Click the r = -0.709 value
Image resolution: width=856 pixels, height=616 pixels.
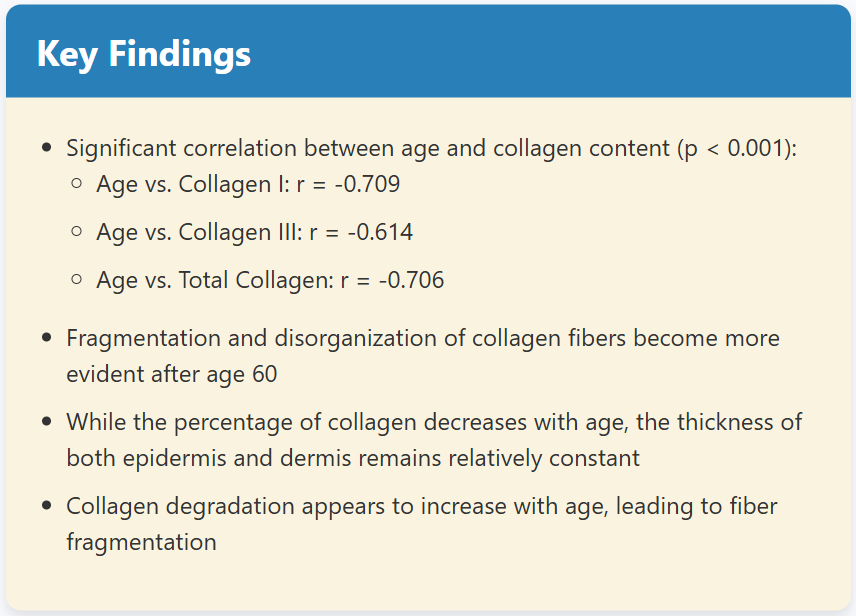click(x=348, y=185)
